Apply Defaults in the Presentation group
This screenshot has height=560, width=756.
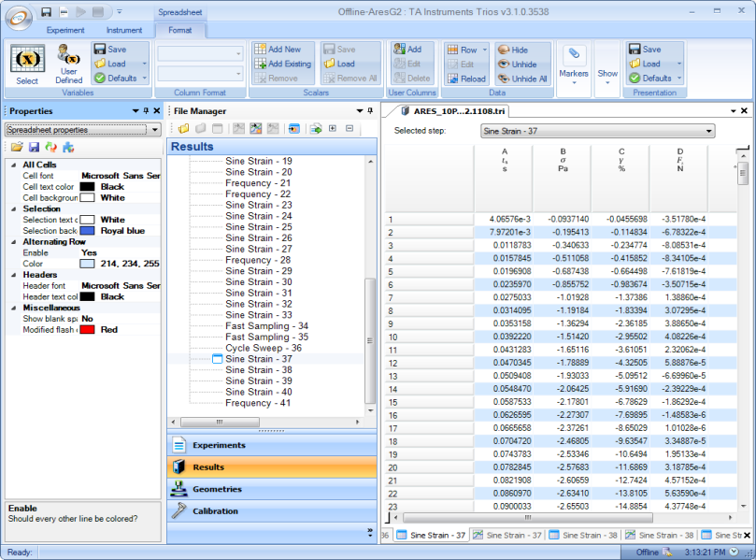click(650, 78)
